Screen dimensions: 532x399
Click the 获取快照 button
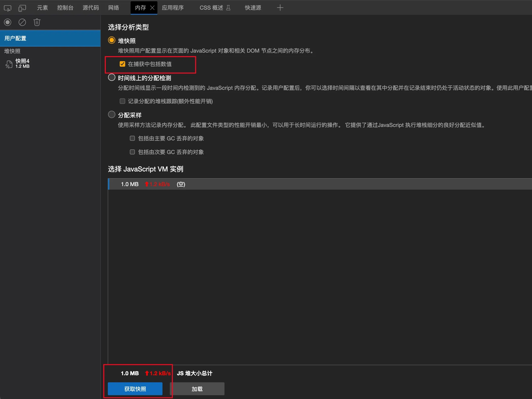click(135, 389)
